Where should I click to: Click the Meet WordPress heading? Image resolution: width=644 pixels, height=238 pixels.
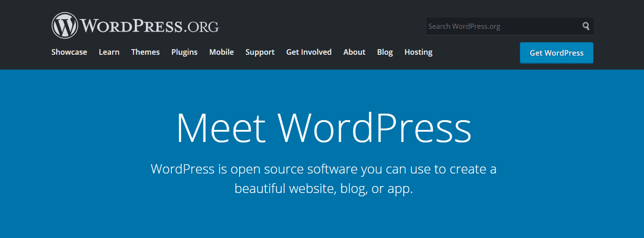pos(323,128)
